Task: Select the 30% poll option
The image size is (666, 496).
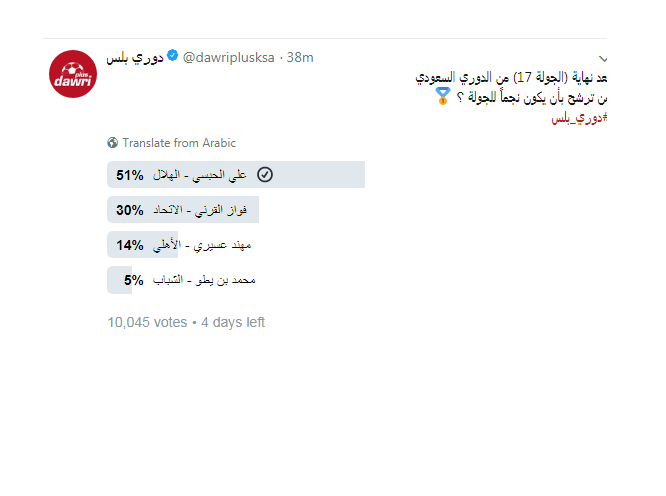Action: [183, 210]
